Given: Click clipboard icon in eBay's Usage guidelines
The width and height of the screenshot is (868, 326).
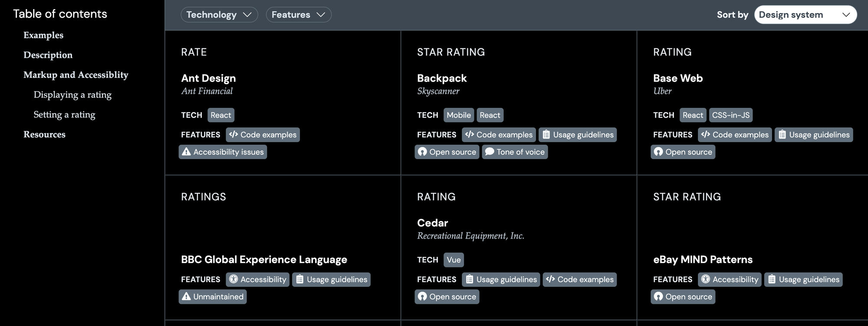Looking at the screenshot, I should (x=772, y=279).
